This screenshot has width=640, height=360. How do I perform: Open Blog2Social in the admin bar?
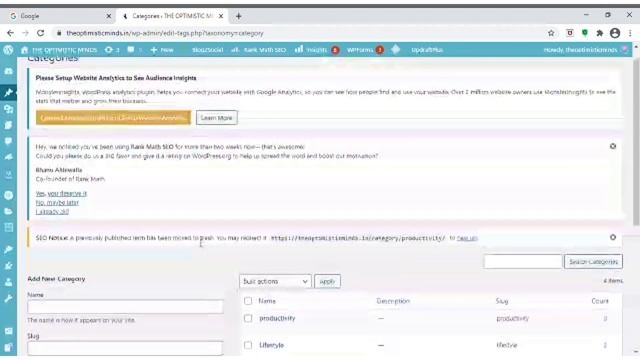[x=207, y=50]
